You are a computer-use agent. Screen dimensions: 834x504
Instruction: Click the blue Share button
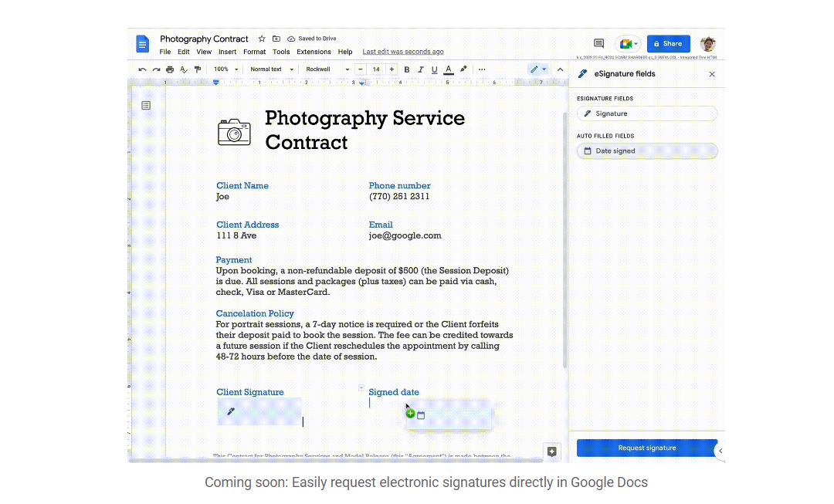(668, 44)
